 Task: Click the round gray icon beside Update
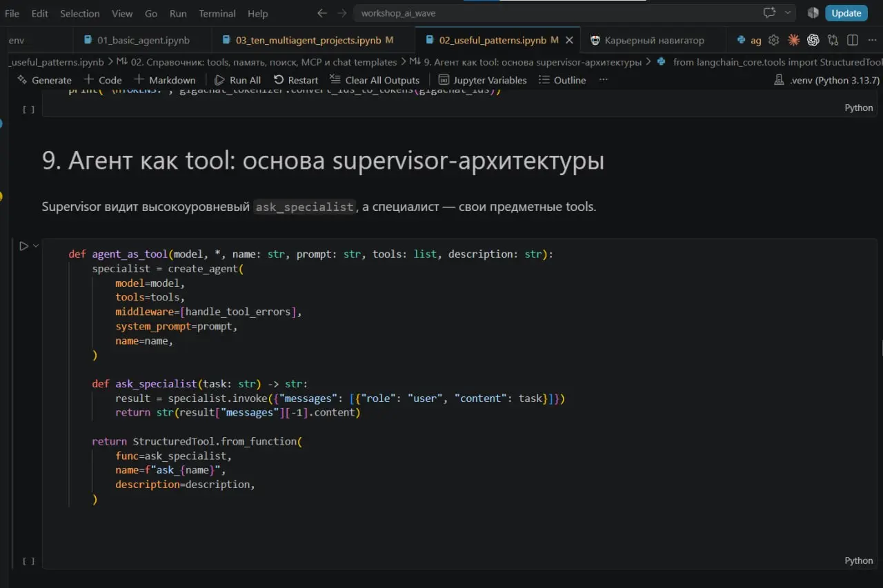coord(813,13)
